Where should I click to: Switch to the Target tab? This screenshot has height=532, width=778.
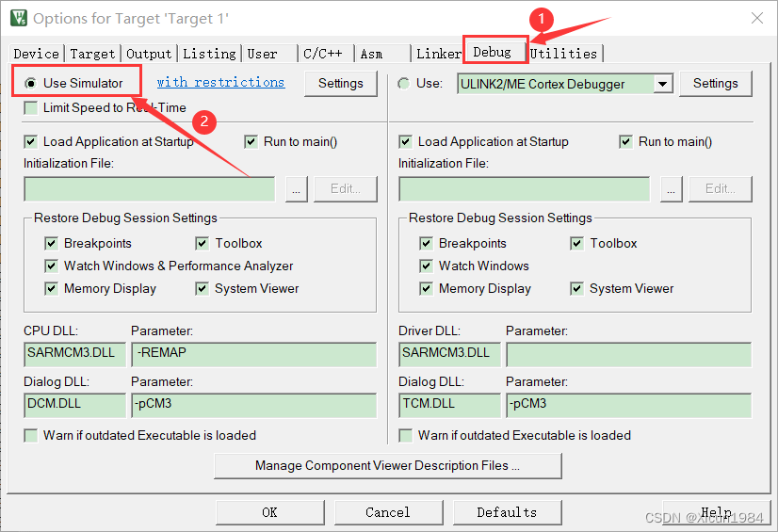(93, 54)
